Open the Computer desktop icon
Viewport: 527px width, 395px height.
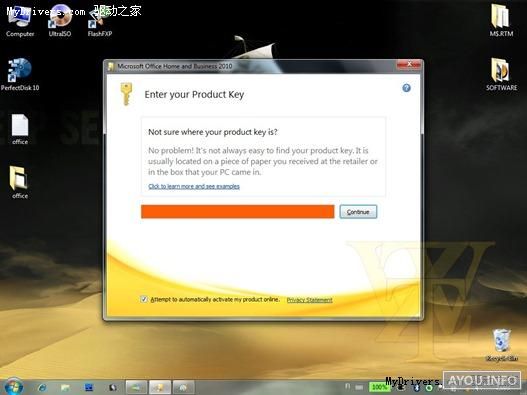tap(19, 21)
